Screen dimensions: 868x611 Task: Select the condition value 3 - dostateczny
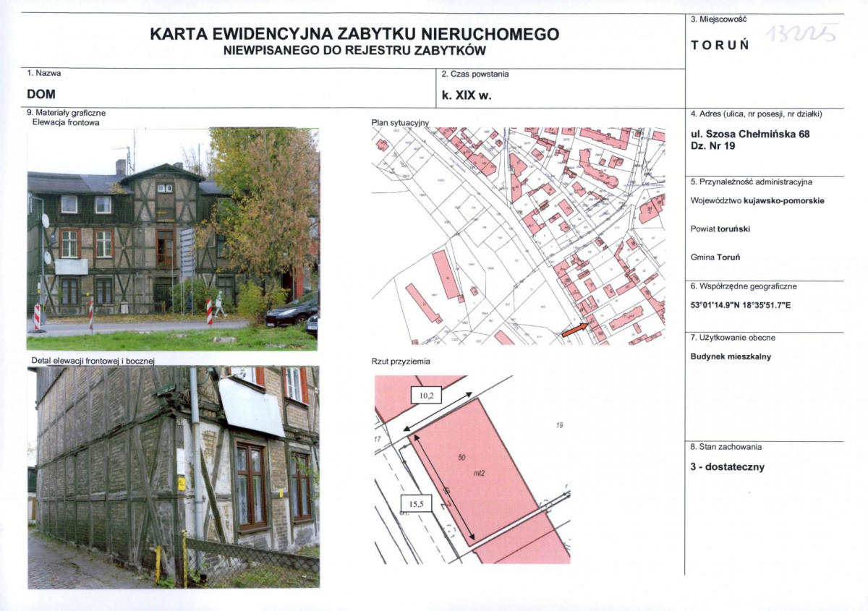point(728,467)
